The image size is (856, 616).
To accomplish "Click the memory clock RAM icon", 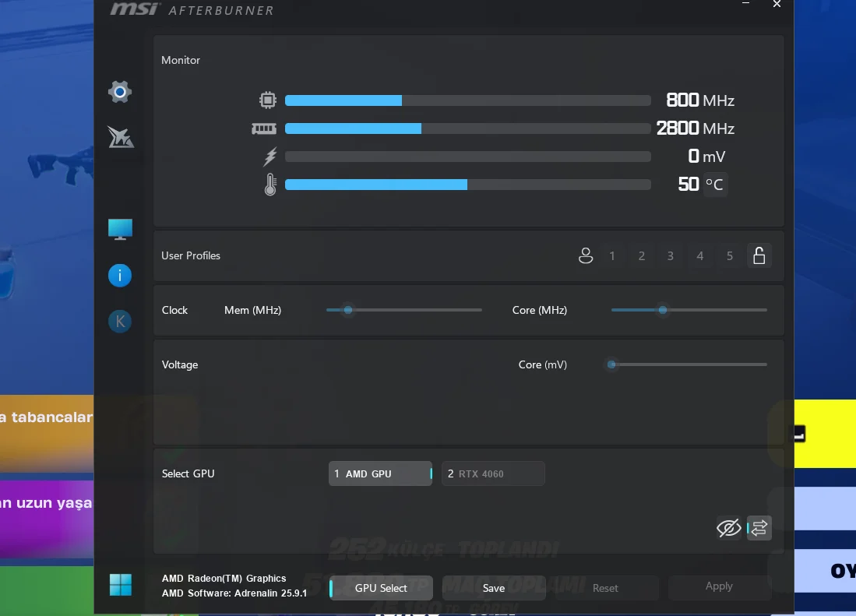I will [264, 128].
